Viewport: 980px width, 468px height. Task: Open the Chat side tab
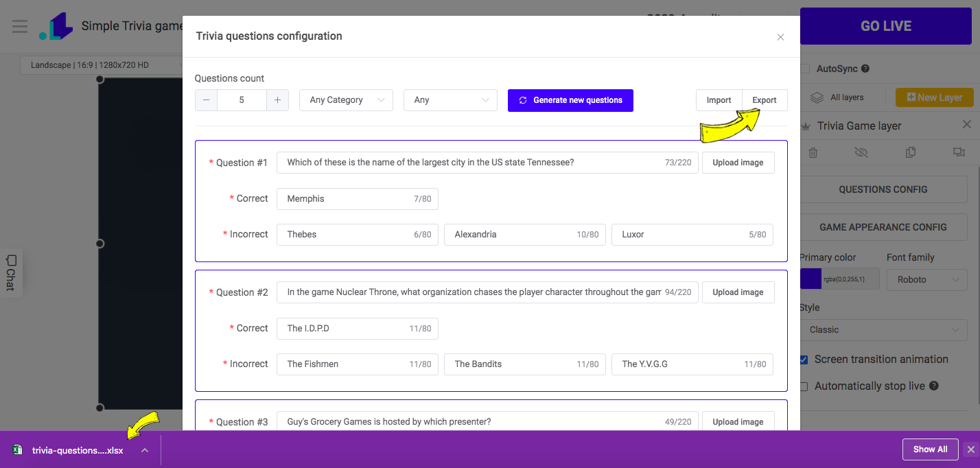coord(11,272)
